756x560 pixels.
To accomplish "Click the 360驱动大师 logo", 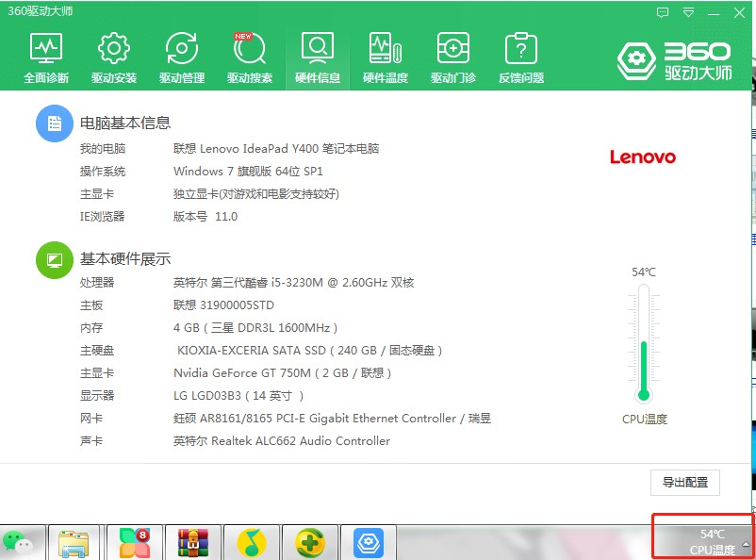I will (x=675, y=61).
